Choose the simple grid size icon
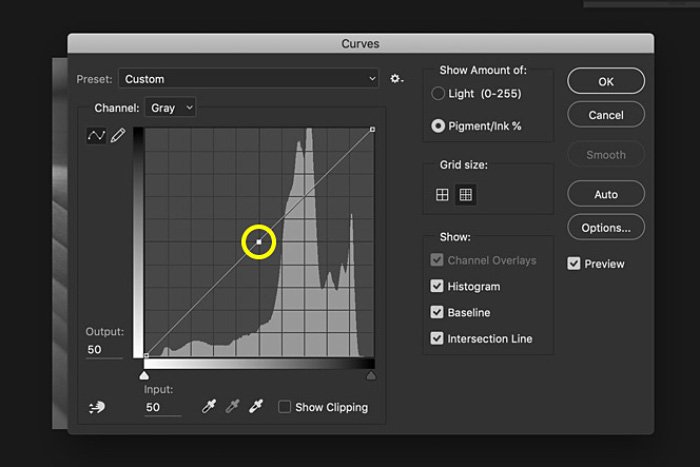Image resolution: width=700 pixels, height=467 pixels. tap(442, 195)
